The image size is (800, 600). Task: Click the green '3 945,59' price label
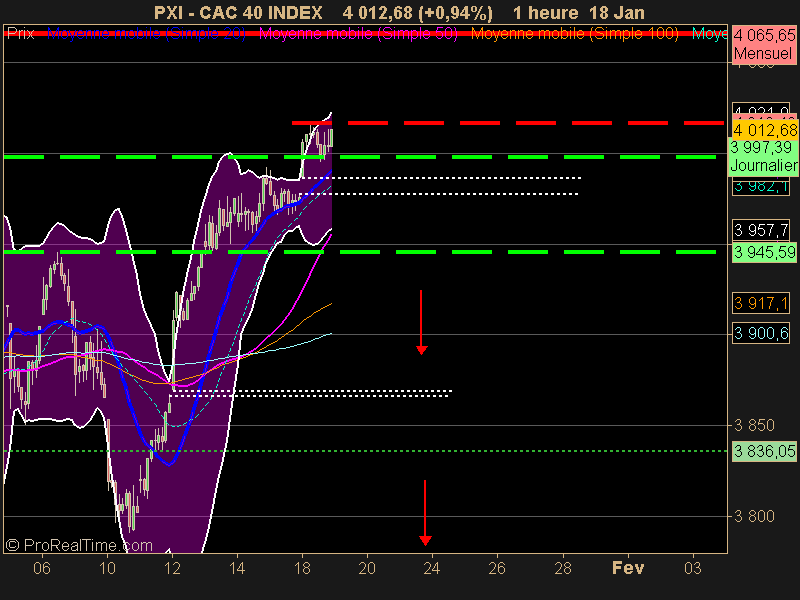(x=764, y=253)
